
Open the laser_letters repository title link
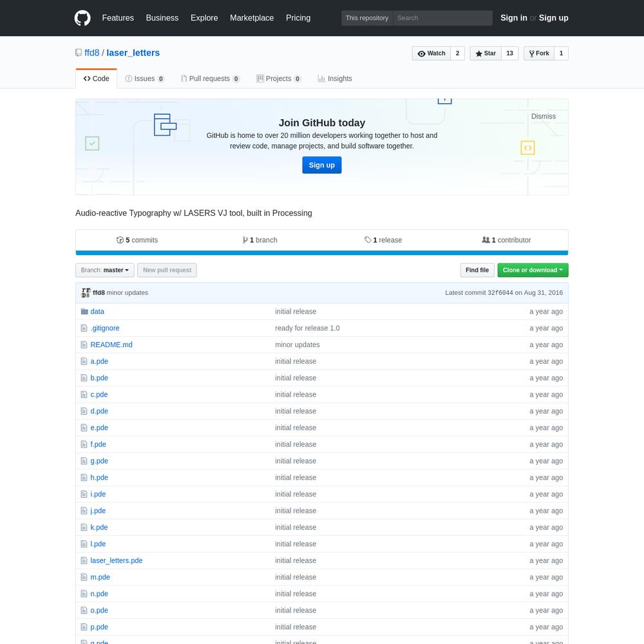point(133,53)
